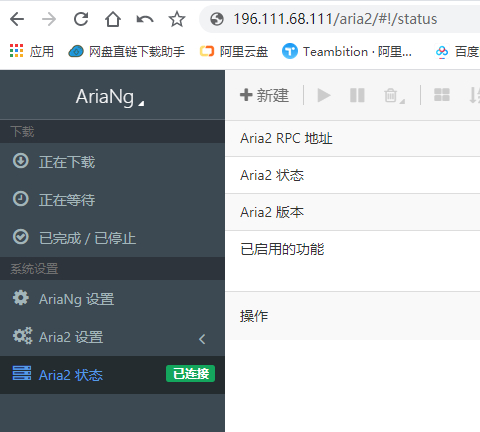Expand the Aria2 设置 submenu chevron
This screenshot has width=480, height=432.
coord(202,339)
